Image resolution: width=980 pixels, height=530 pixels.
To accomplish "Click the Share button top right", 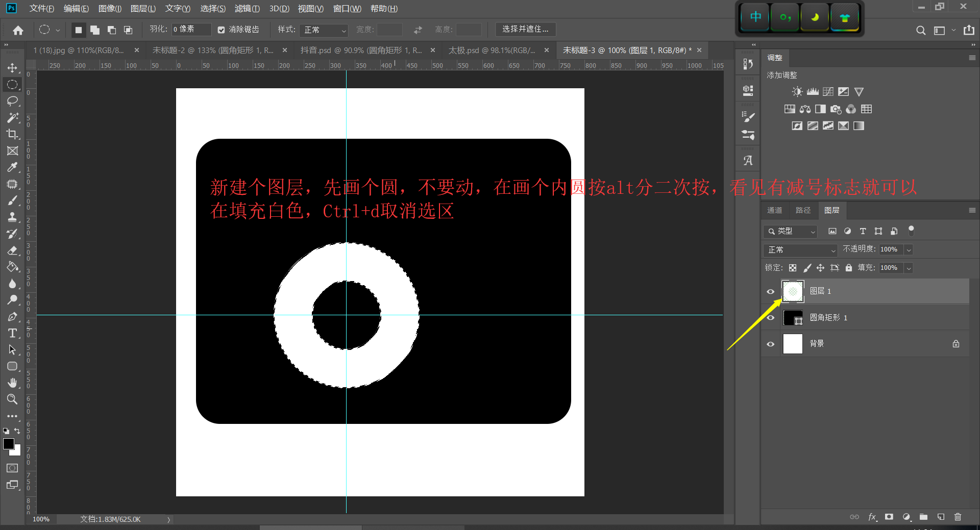I will (969, 30).
